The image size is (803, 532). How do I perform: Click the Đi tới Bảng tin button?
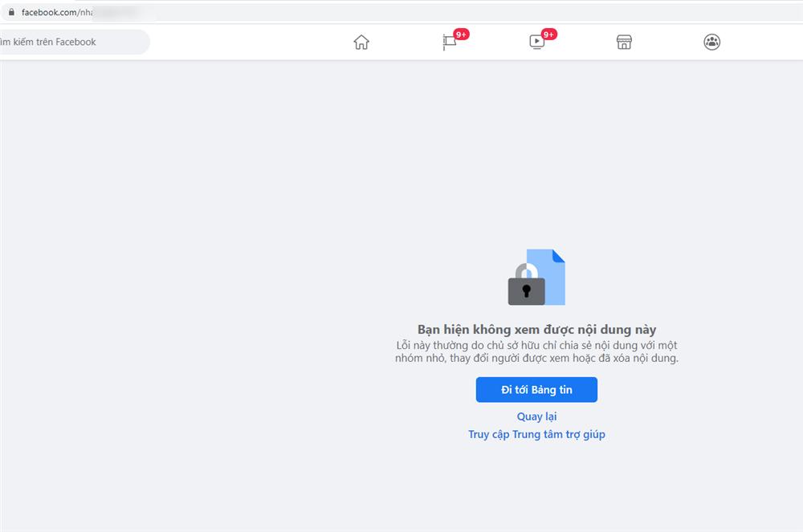pos(537,390)
